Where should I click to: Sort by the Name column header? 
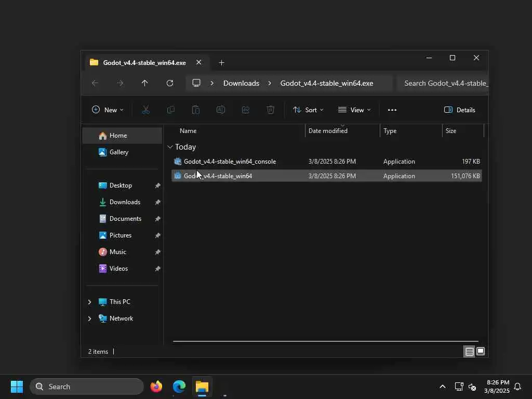tap(188, 130)
